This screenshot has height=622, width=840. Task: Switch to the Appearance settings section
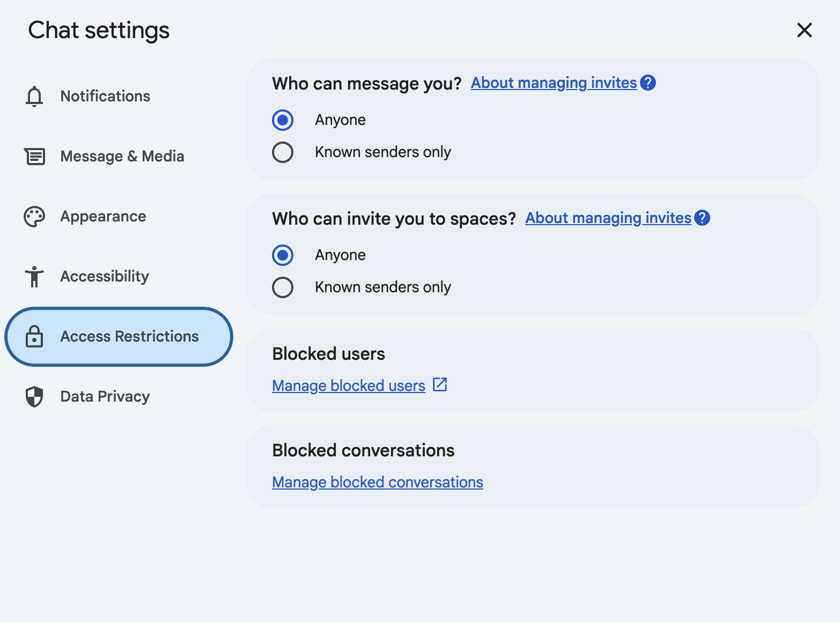tap(103, 217)
